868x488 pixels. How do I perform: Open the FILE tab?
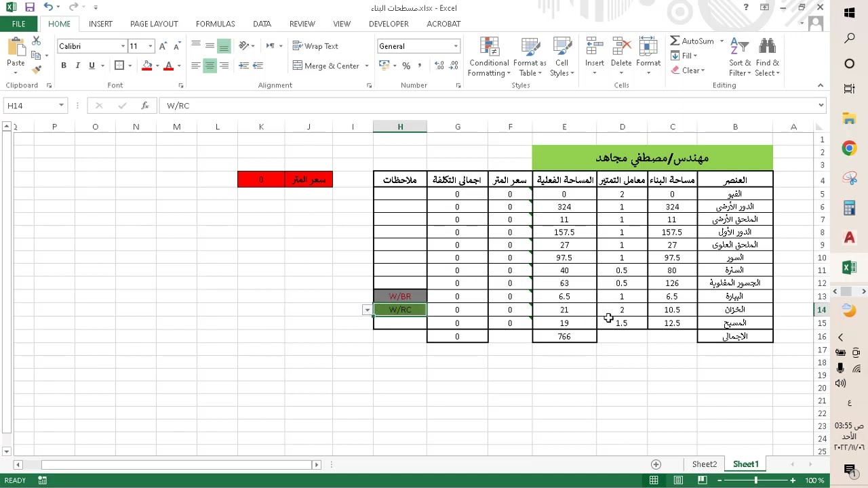click(19, 24)
